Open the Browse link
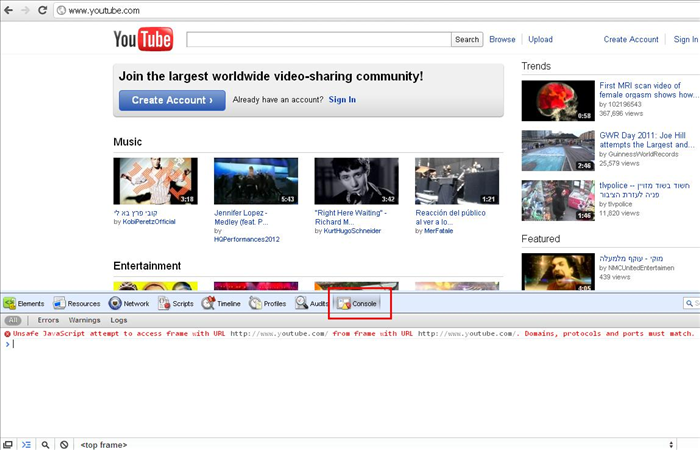This screenshot has height=450, width=700. click(502, 39)
